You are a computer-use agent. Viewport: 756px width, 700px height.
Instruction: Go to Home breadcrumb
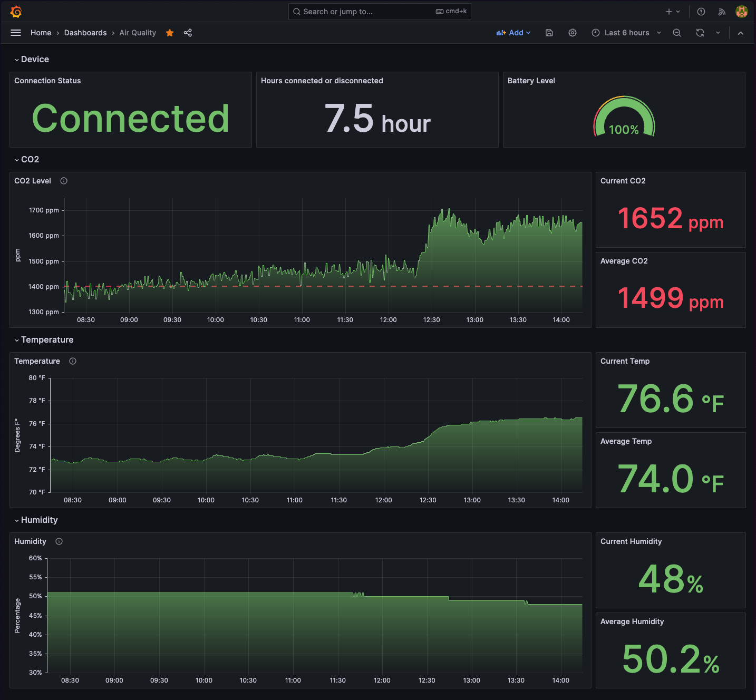[41, 33]
